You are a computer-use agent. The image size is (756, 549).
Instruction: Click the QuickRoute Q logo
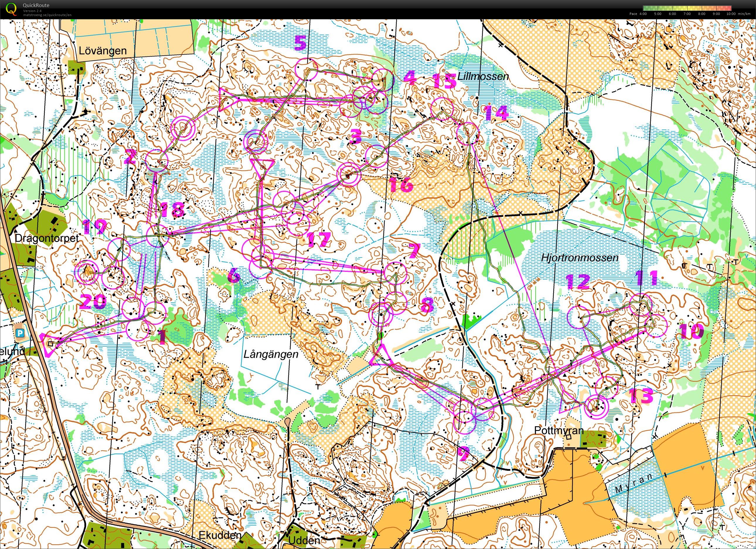[x=12, y=9]
